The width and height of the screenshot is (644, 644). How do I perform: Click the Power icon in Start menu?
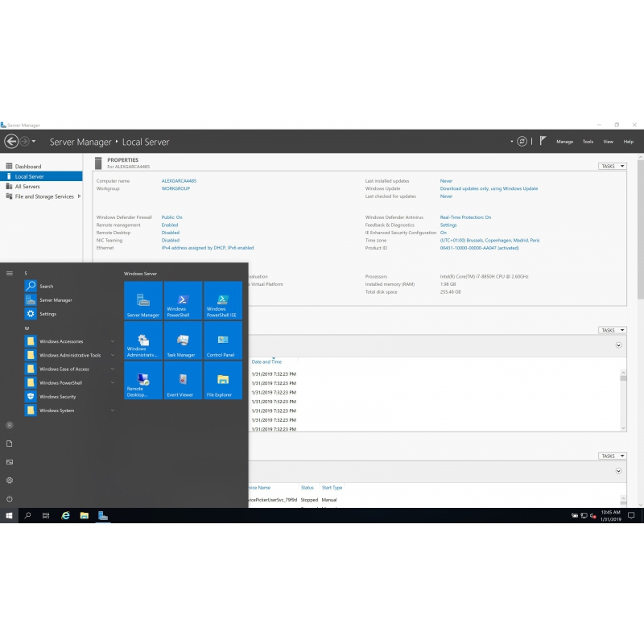[10, 499]
